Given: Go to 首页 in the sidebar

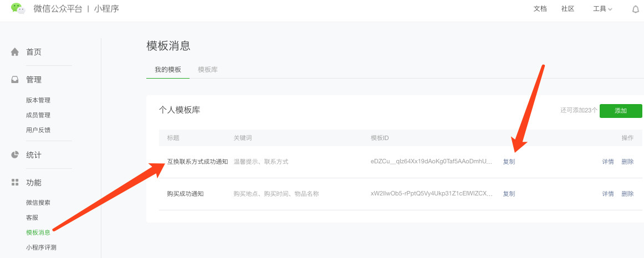Looking at the screenshot, I should point(34,52).
